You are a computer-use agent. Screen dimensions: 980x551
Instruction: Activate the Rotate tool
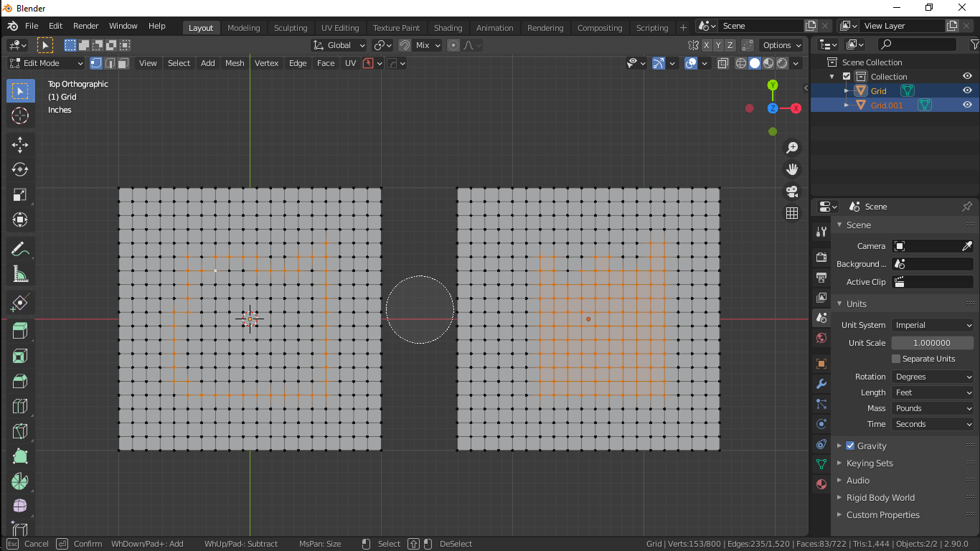(x=20, y=169)
